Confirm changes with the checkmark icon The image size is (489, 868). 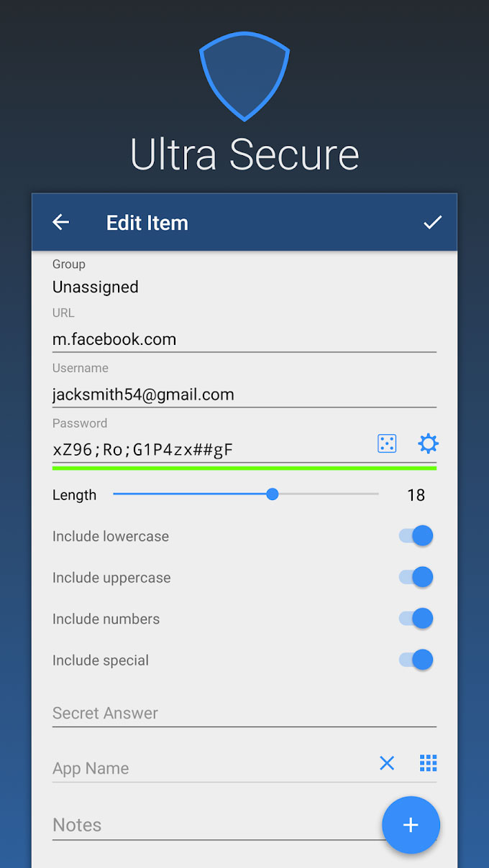pos(432,223)
